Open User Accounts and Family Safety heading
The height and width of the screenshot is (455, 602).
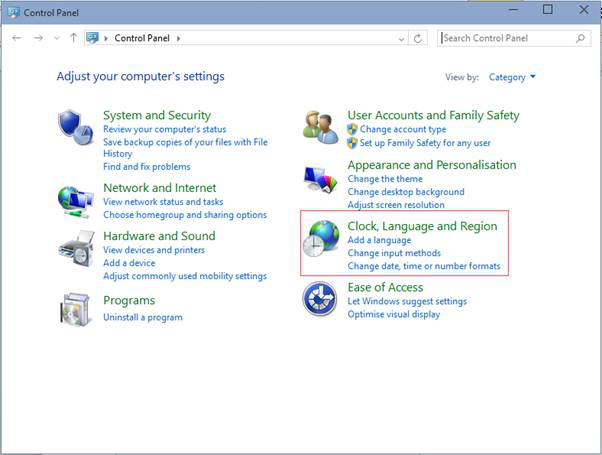433,115
